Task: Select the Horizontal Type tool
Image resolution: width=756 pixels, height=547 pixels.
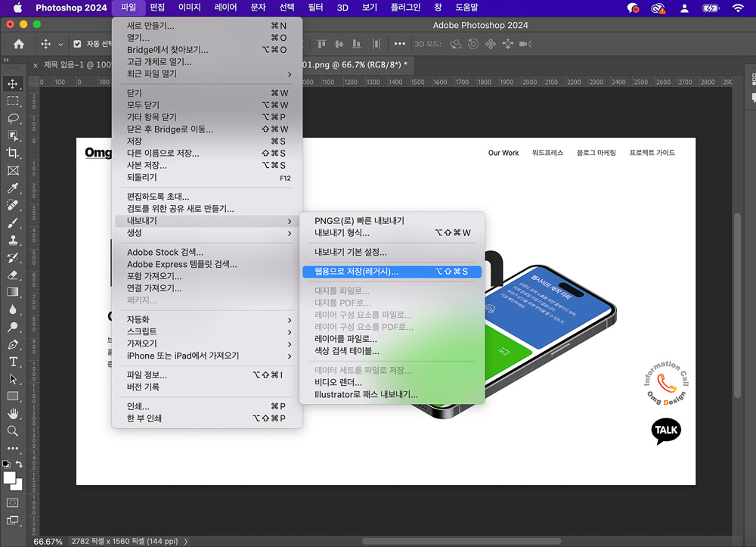Action: tap(13, 362)
